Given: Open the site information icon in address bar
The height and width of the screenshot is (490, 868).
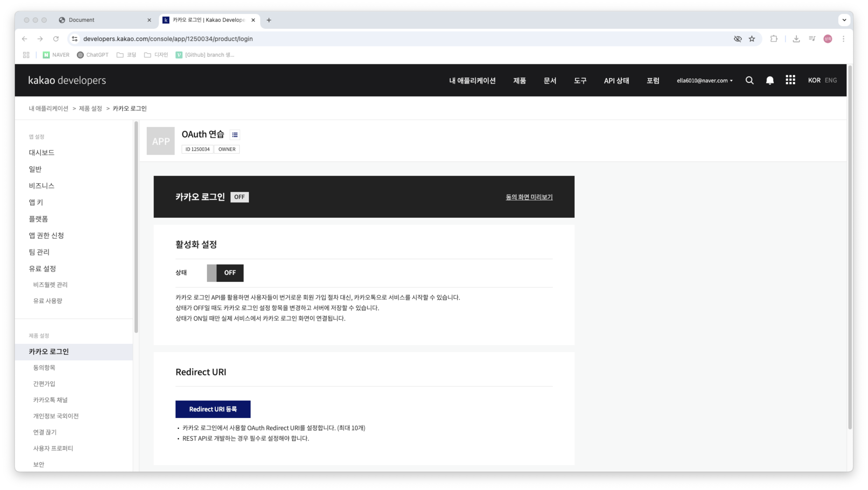Looking at the screenshot, I should click(75, 39).
